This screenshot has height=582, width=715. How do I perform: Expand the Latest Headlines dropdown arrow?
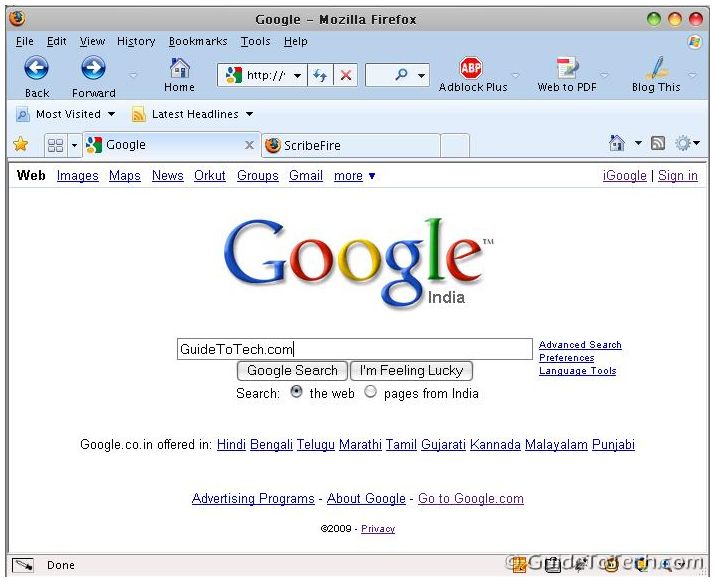tap(249, 114)
